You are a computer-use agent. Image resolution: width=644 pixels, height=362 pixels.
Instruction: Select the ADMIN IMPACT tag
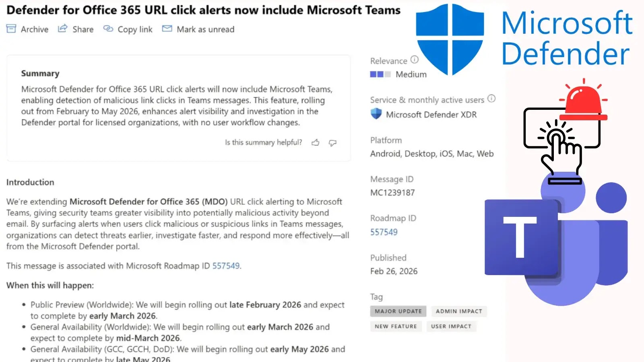pyautogui.click(x=458, y=311)
